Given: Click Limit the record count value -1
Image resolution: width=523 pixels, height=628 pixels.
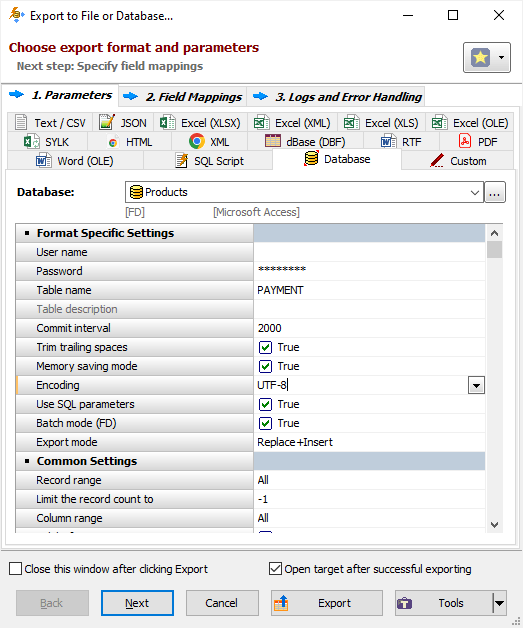Looking at the screenshot, I should [x=369, y=499].
